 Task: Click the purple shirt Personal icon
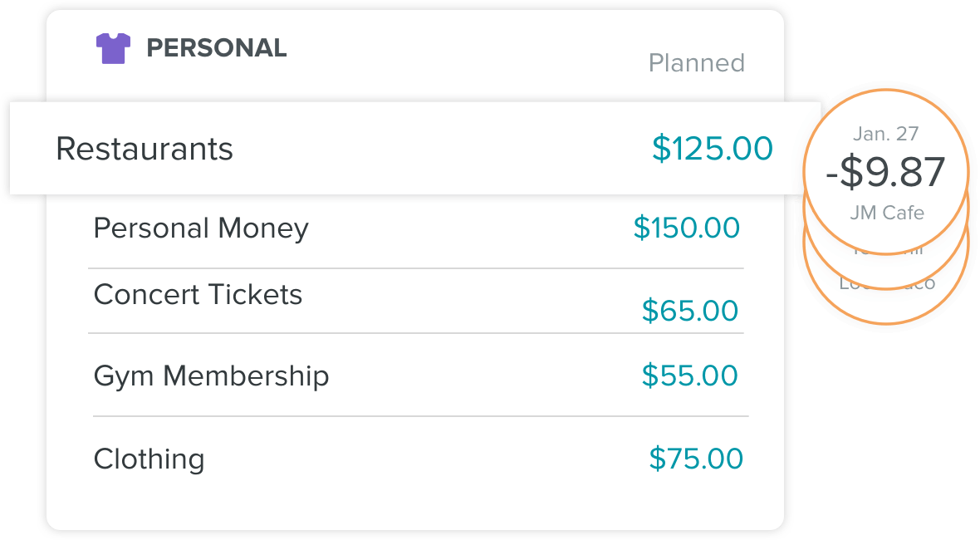click(x=113, y=48)
